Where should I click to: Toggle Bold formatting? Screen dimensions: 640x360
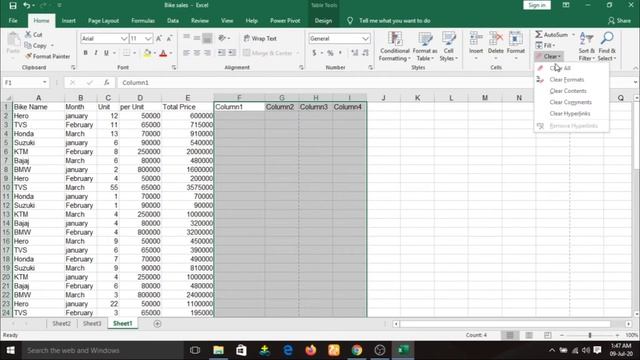tap(85, 53)
